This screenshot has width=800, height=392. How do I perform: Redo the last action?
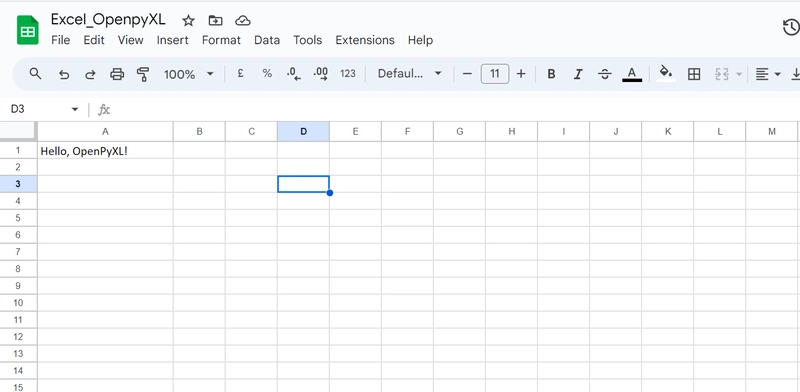click(90, 75)
